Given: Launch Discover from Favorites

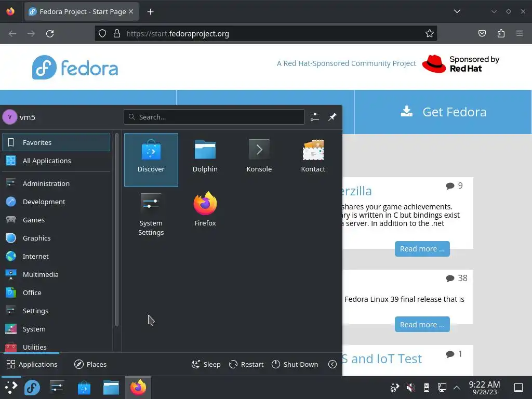Looking at the screenshot, I should tap(151, 160).
